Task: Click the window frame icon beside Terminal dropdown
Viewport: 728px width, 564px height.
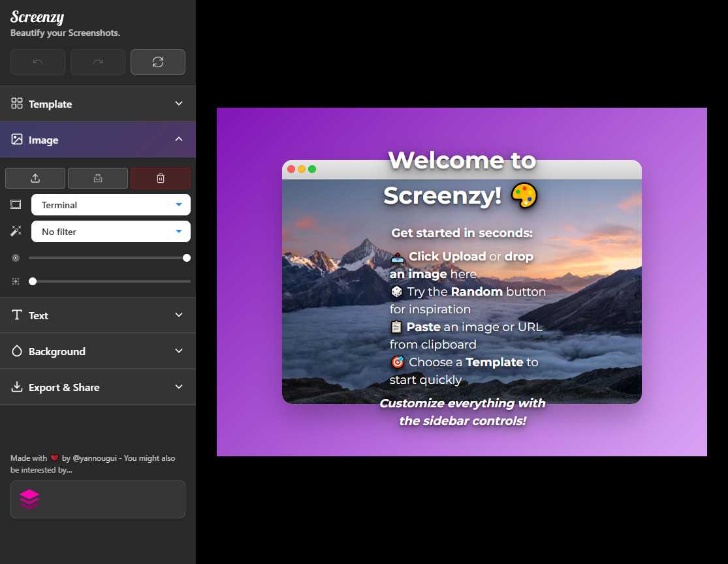Action: (x=15, y=204)
